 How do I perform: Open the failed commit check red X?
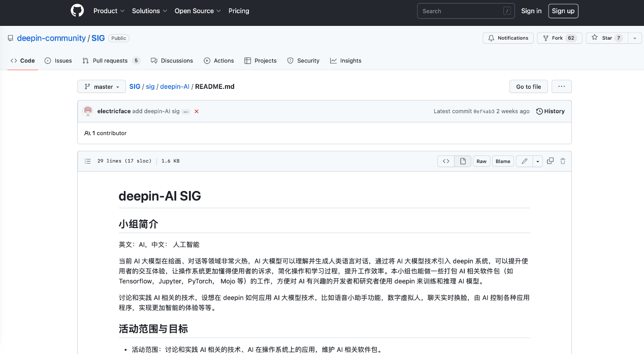coord(197,111)
